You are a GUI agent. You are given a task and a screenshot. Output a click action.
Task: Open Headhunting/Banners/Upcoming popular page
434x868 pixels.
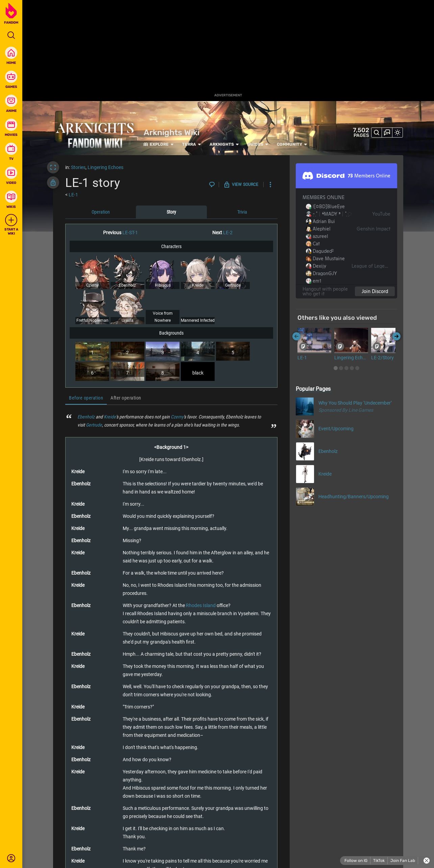(x=354, y=497)
